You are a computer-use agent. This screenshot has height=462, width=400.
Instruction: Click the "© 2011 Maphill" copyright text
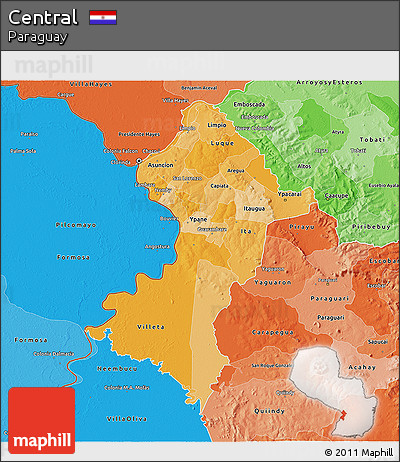[359, 453]
